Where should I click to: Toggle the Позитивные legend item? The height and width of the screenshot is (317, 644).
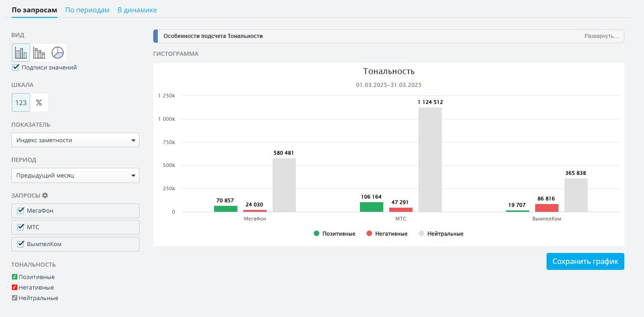point(334,234)
